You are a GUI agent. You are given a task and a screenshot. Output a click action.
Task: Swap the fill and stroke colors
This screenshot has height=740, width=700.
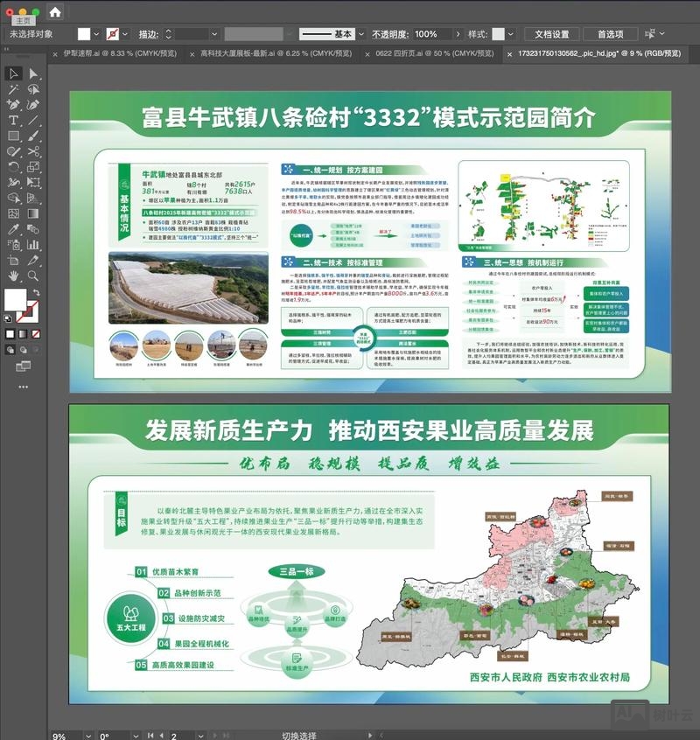pyautogui.click(x=36, y=290)
